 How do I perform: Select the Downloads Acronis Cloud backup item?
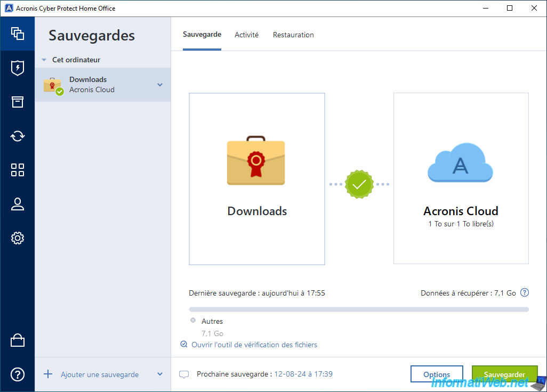pos(103,85)
